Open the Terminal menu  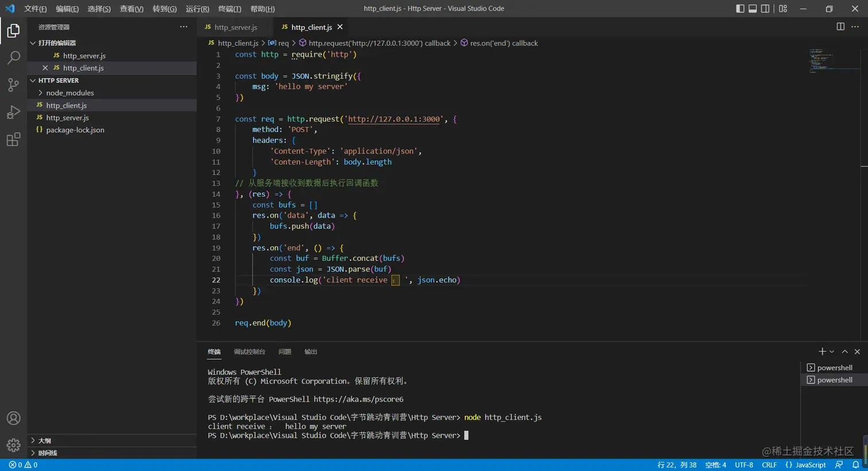click(230, 9)
